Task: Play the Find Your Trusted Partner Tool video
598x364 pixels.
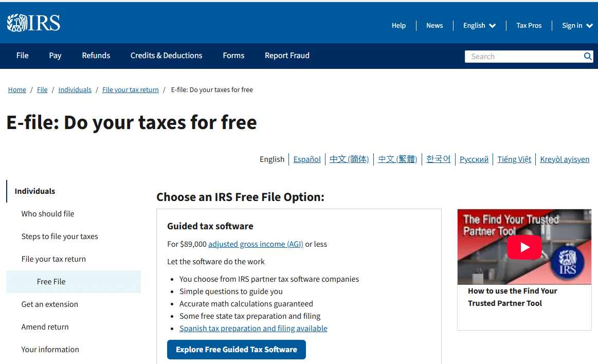Action: click(x=524, y=247)
